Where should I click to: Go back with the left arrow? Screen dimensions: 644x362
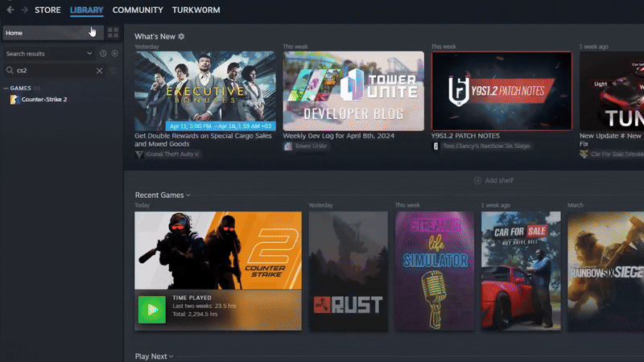10,10
